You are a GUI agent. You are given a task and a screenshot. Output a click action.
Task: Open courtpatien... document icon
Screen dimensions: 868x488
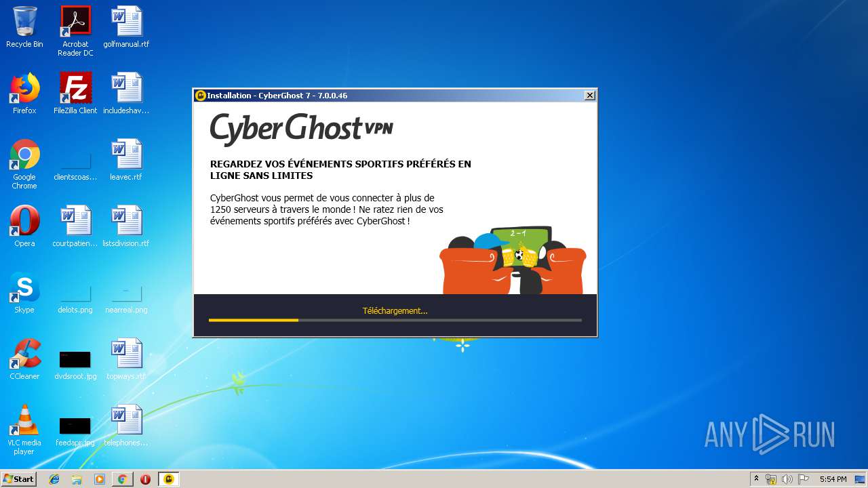point(75,226)
